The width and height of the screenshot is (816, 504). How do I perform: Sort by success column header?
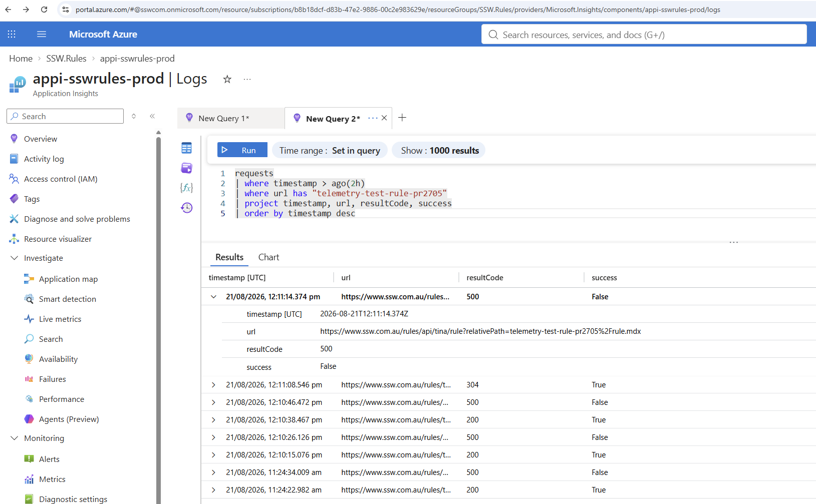point(604,278)
